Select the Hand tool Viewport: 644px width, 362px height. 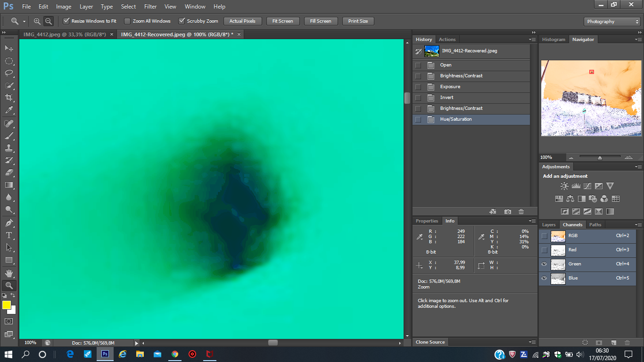(9, 273)
